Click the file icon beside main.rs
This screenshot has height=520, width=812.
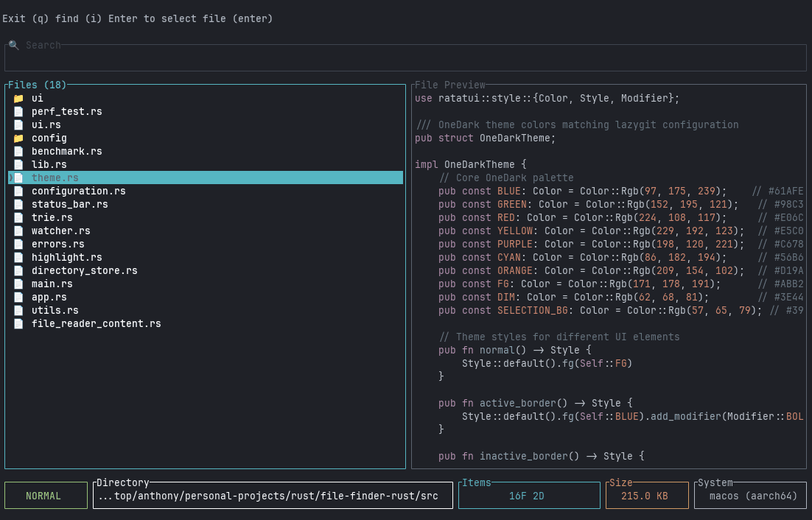click(x=18, y=284)
